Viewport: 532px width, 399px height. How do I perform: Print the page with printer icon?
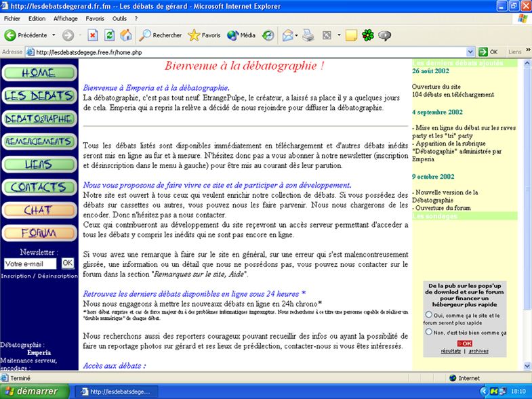point(308,35)
